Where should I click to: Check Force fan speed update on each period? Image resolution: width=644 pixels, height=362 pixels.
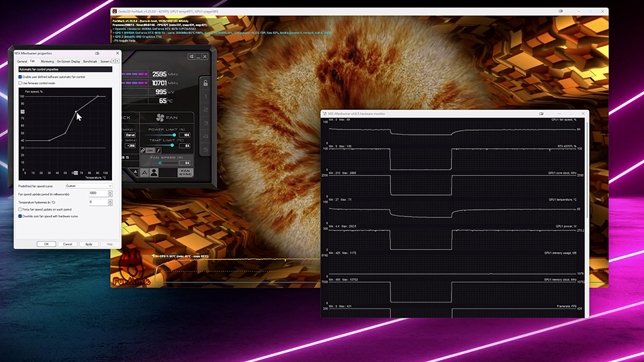(x=20, y=209)
